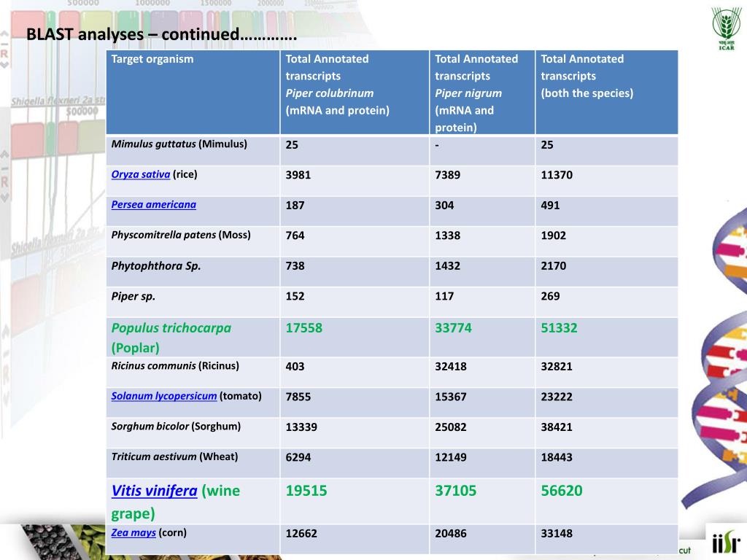Select the value 738 for Phytophthora Sp.
Image resolution: width=747 pixels, height=560 pixels.
click(295, 266)
